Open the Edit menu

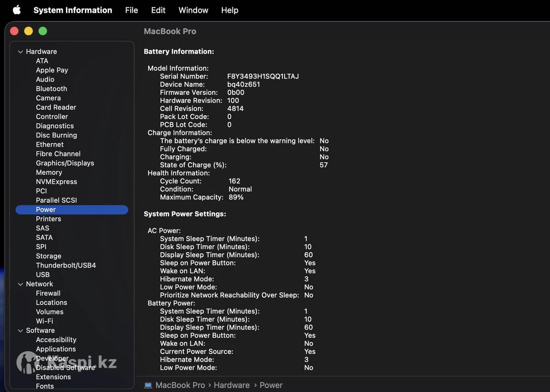pos(158,10)
